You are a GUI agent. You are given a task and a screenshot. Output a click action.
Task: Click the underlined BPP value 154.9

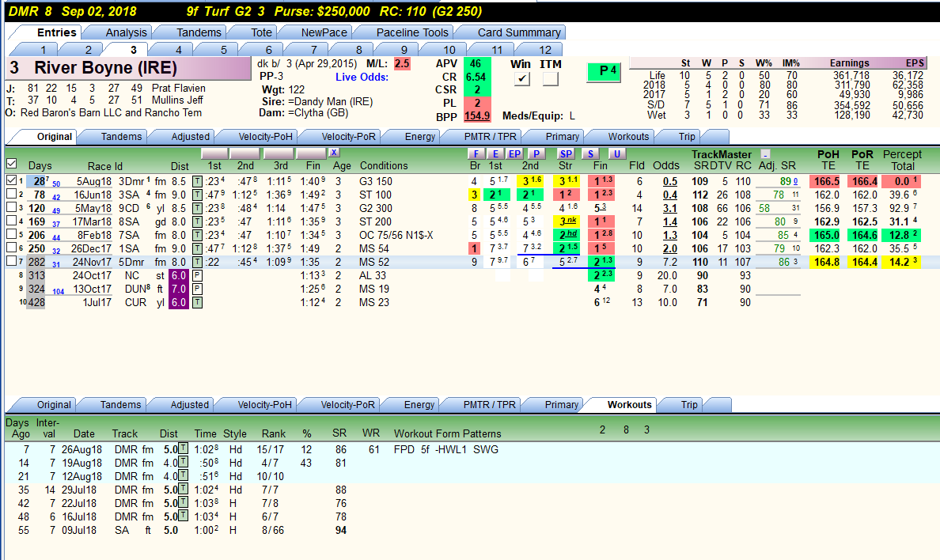point(477,116)
